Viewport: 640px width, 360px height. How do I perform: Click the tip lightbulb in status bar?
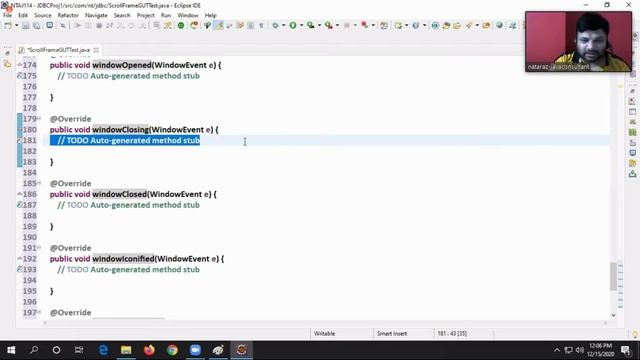(x=635, y=334)
